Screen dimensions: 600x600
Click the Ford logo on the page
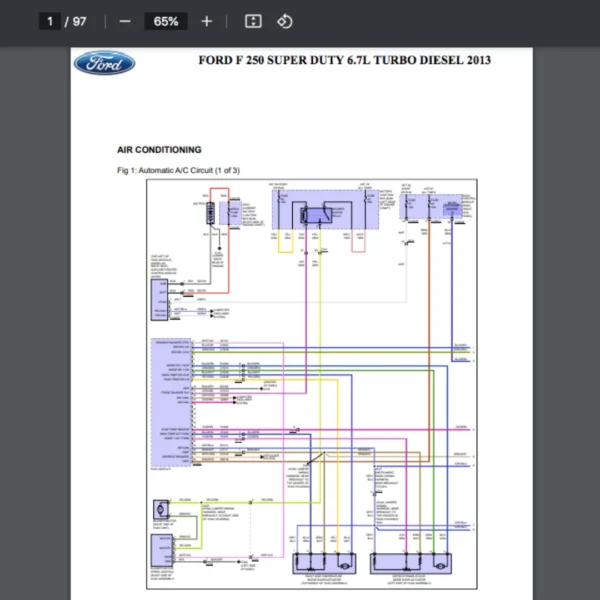pyautogui.click(x=104, y=64)
